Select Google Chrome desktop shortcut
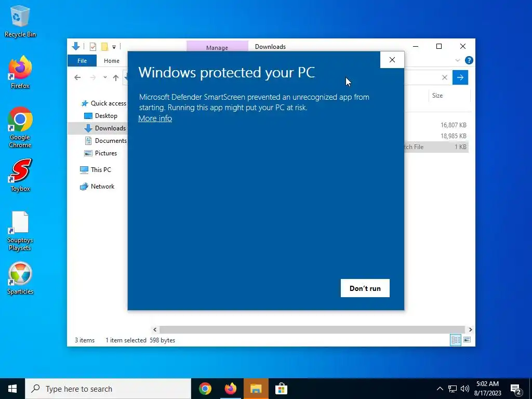 (x=20, y=128)
